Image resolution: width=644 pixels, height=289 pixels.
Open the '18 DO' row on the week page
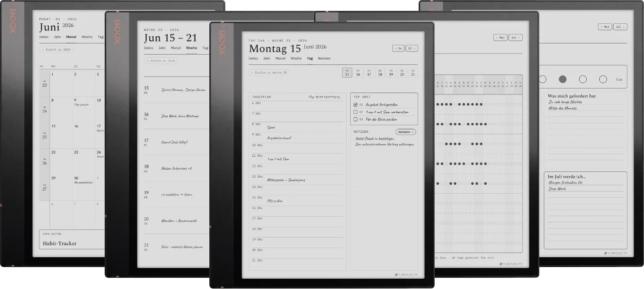tap(177, 168)
